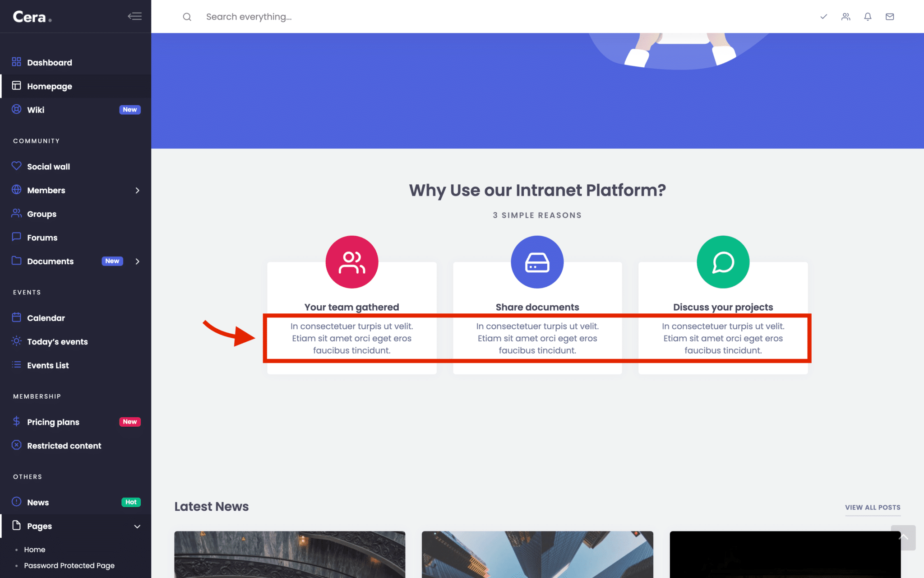924x578 pixels.
Task: Click the Groups icon in the sidebar
Action: (16, 214)
